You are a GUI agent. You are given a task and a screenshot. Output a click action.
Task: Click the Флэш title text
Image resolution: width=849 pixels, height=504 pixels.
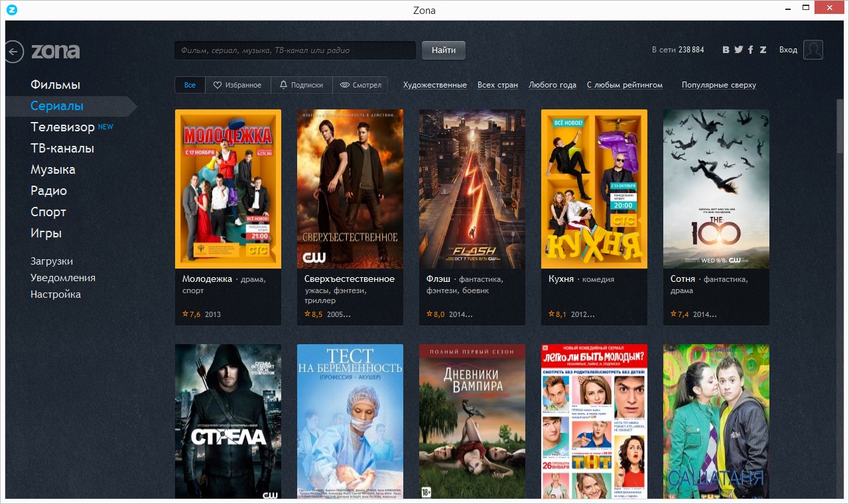pos(438,279)
